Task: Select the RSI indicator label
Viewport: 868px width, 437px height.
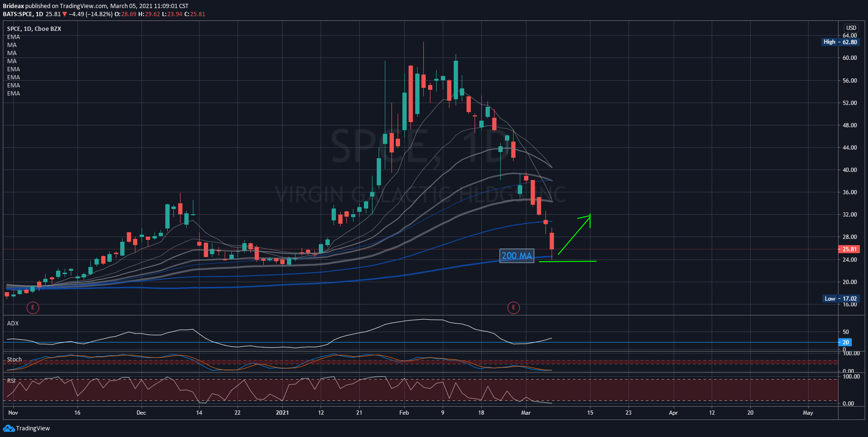Action: [11, 381]
